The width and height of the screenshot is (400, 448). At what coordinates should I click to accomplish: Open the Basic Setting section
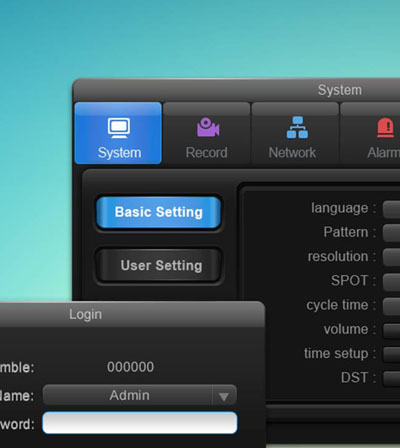159,212
